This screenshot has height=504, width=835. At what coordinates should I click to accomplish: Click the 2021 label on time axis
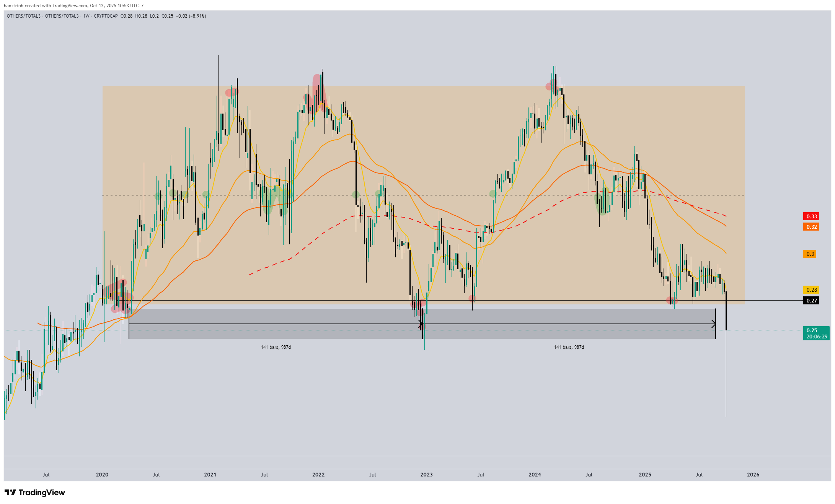click(210, 475)
